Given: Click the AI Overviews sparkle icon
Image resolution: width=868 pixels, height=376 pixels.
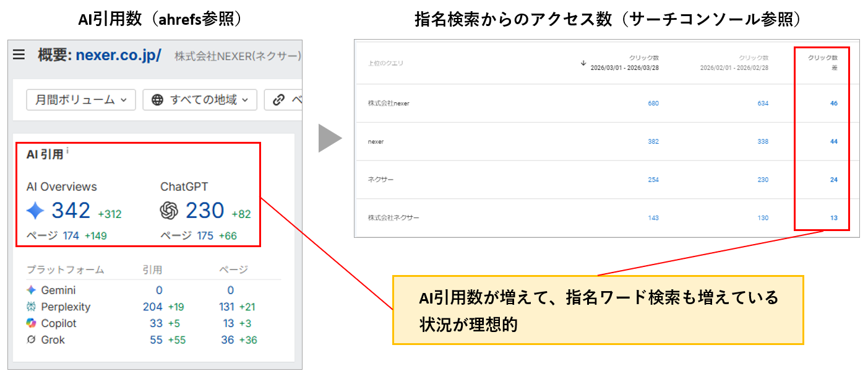Looking at the screenshot, I should pyautogui.click(x=36, y=211).
